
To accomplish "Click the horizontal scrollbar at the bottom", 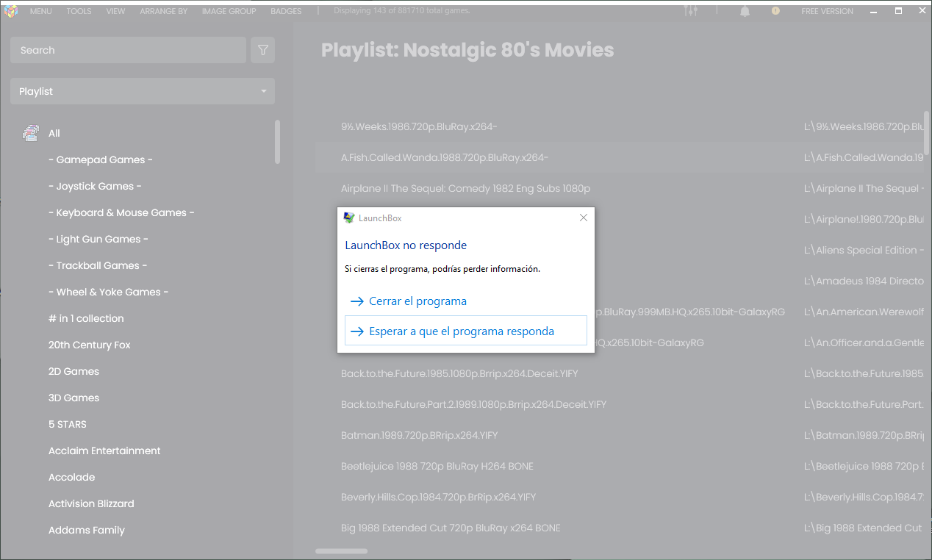I will [341, 551].
